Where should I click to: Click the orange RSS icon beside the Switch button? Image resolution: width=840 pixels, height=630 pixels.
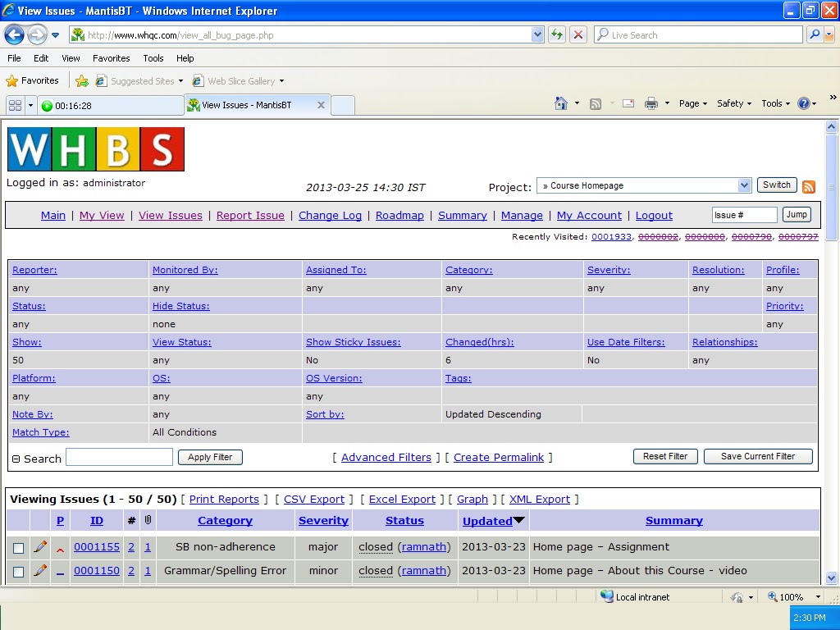click(x=809, y=186)
